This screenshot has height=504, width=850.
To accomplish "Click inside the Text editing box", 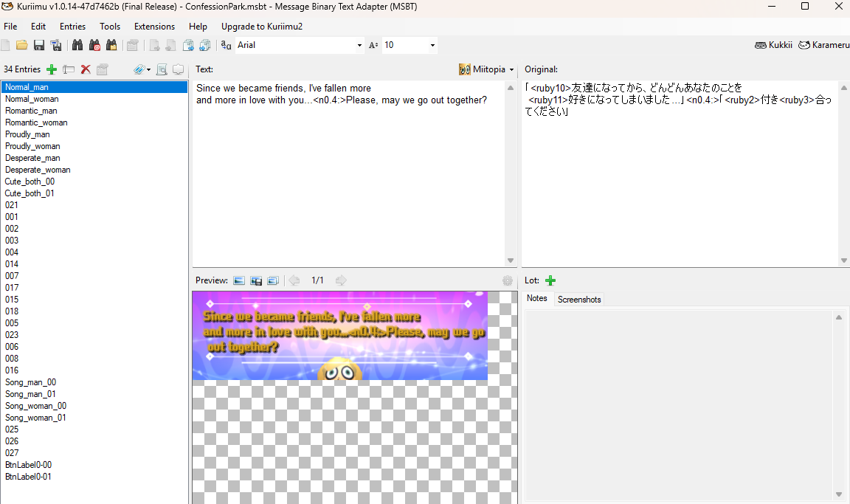I will coord(349,173).
